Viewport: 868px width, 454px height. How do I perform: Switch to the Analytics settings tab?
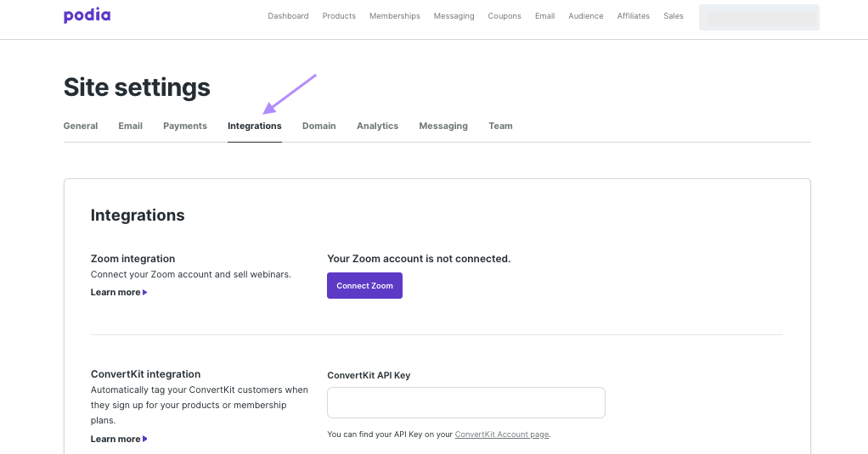tap(378, 126)
